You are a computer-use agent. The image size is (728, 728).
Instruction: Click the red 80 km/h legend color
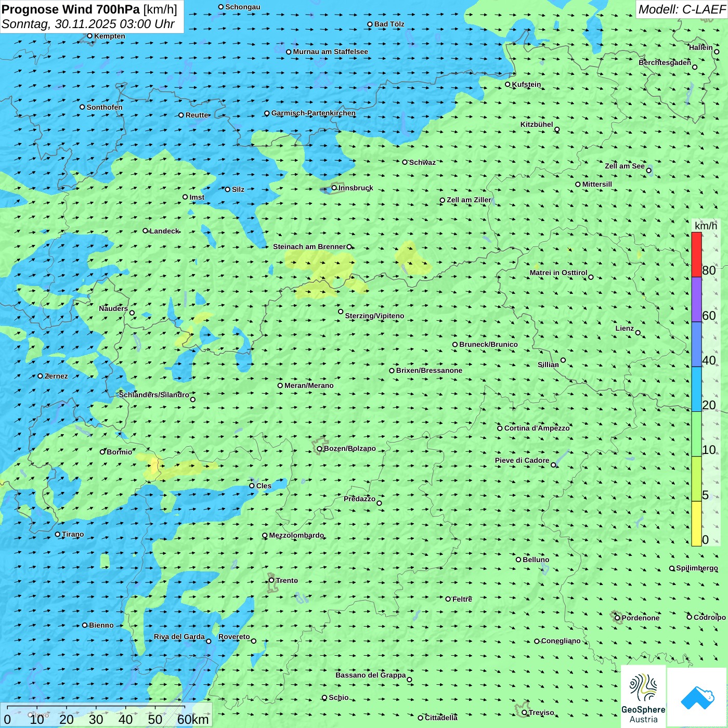tap(696, 254)
